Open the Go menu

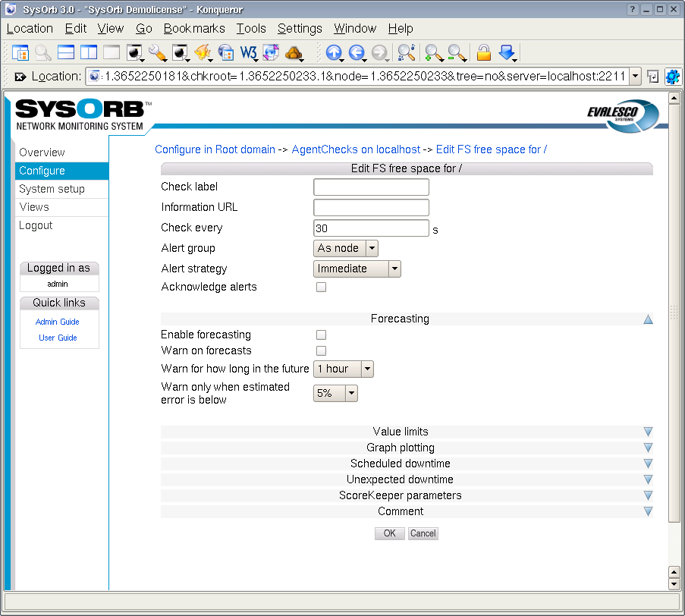pyautogui.click(x=143, y=28)
